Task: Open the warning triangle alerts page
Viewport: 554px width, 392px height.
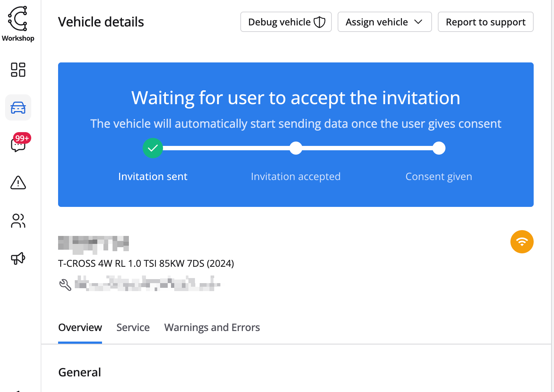Action: [x=18, y=183]
